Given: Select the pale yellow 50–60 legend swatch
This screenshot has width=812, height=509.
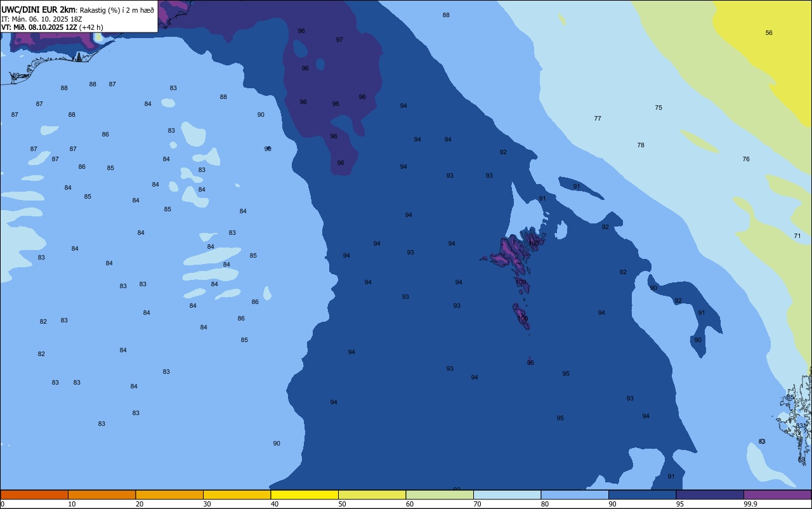Looking at the screenshot, I should (x=372, y=494).
